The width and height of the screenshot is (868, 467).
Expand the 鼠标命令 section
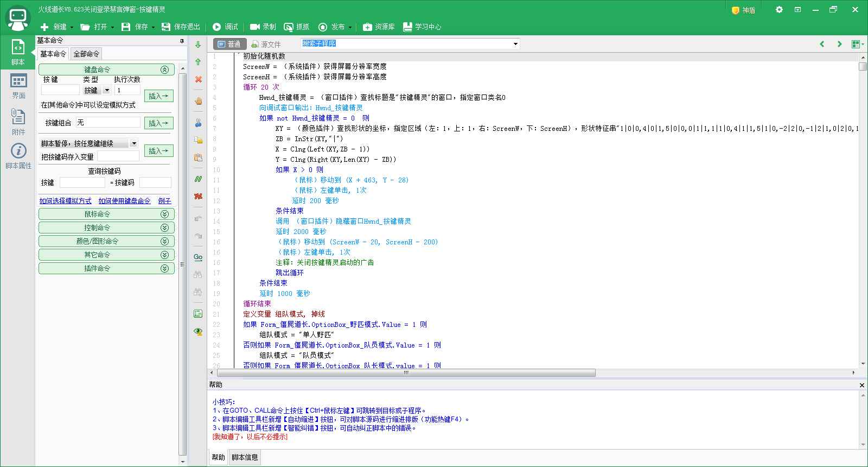click(106, 214)
